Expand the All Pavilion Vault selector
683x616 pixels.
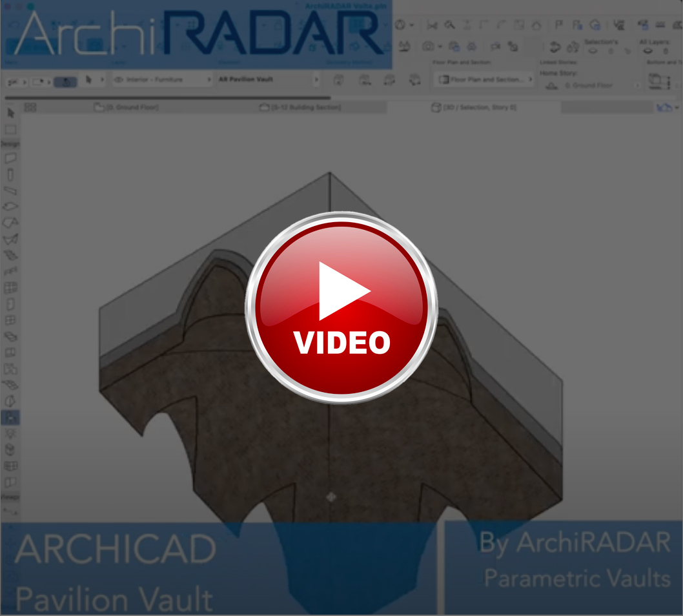[x=316, y=79]
